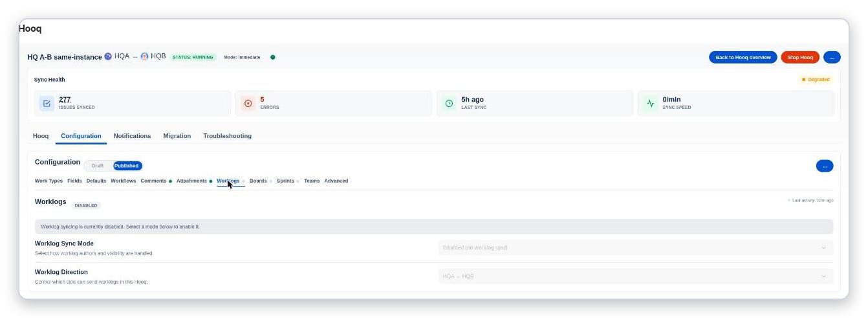Click the Worklog Direction label
This screenshot has height=318, width=868.
(x=61, y=272)
